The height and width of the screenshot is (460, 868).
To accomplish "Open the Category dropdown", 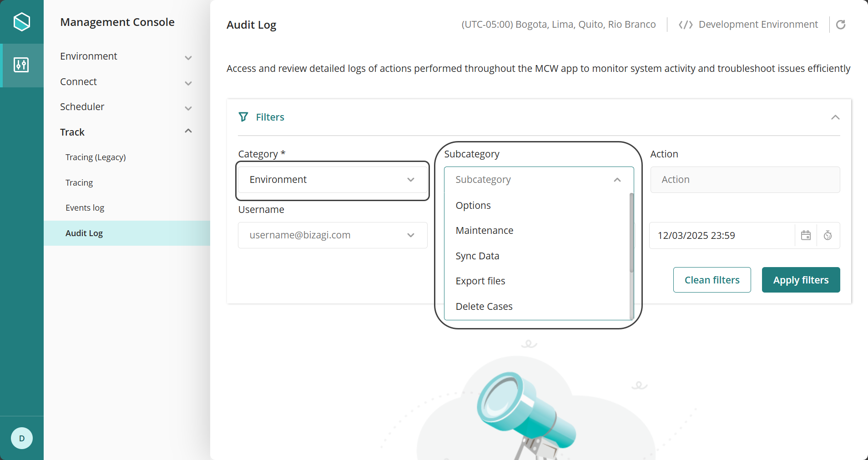I will [333, 180].
